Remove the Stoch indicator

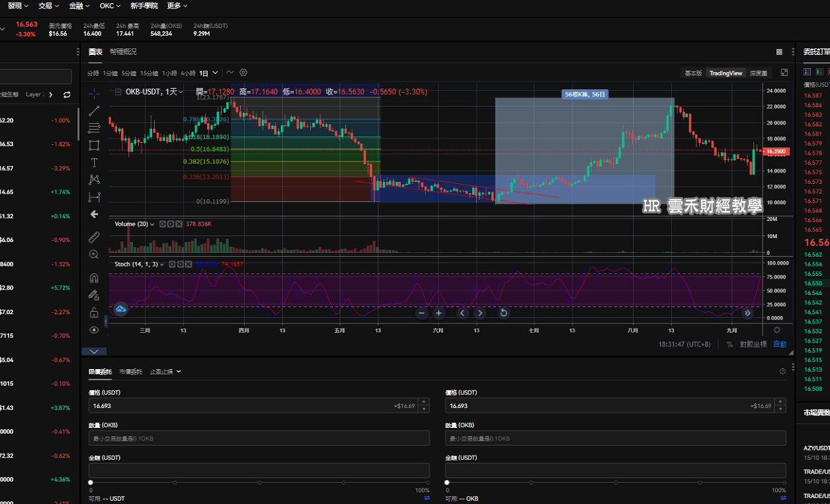(x=188, y=264)
